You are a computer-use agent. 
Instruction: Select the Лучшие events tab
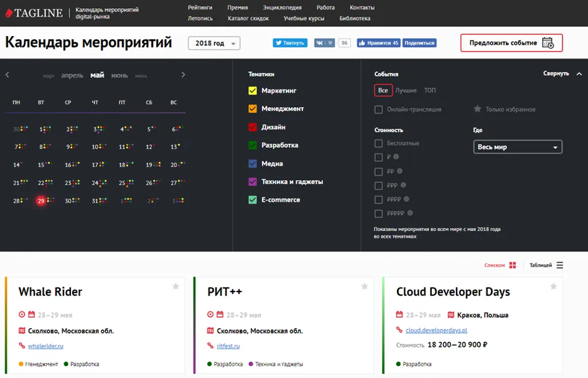[x=406, y=90]
